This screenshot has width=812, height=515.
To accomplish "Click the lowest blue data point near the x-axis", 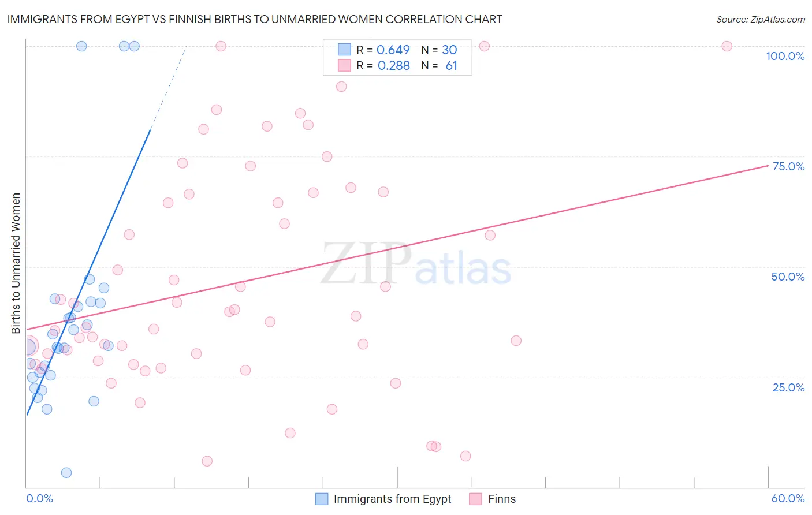I will coord(66,472).
